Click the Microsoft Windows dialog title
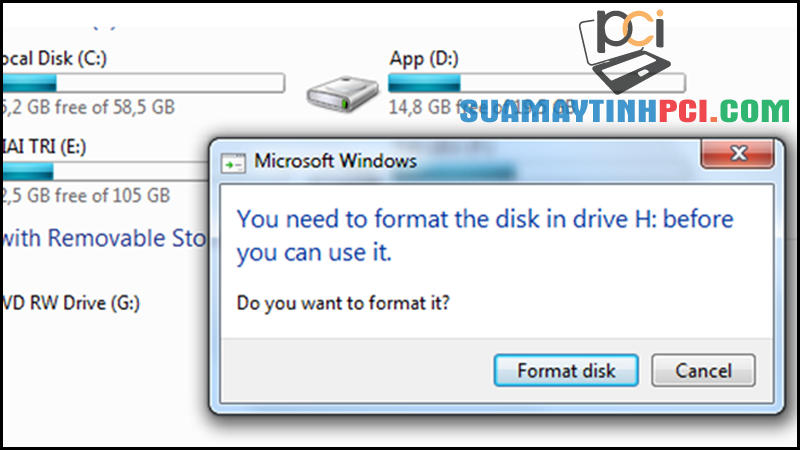The height and width of the screenshot is (450, 800). (x=336, y=161)
